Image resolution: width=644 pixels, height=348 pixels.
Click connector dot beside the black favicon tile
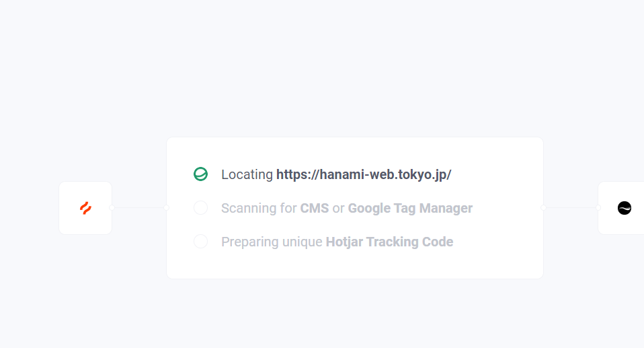[598, 208]
